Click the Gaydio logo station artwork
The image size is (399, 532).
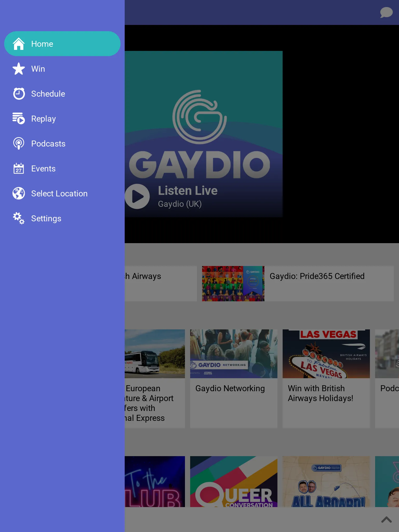pos(204,134)
